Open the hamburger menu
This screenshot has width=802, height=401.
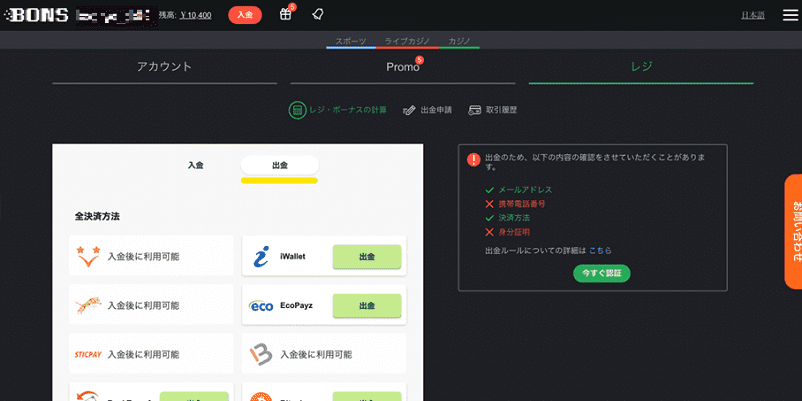coord(790,15)
